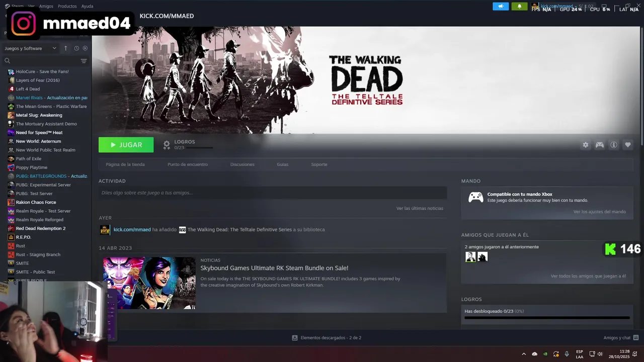
Task: Open library search magnifier icon
Action: (8, 61)
